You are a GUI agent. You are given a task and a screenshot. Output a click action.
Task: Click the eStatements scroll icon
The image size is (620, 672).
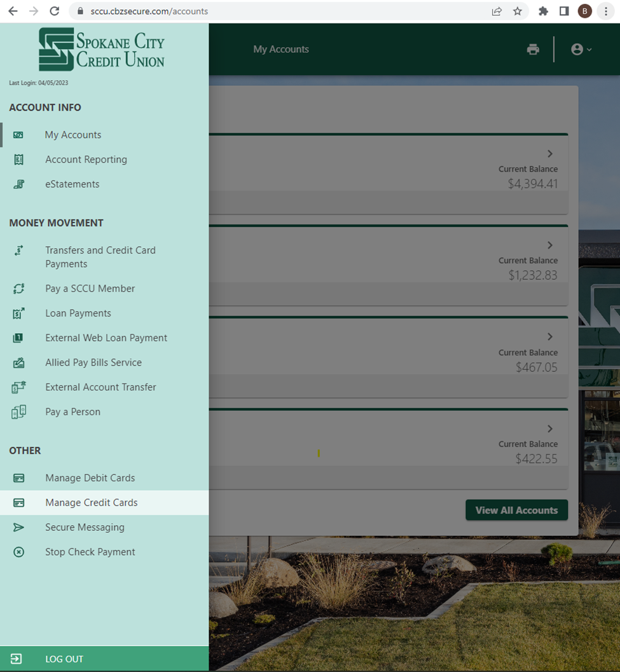(19, 184)
